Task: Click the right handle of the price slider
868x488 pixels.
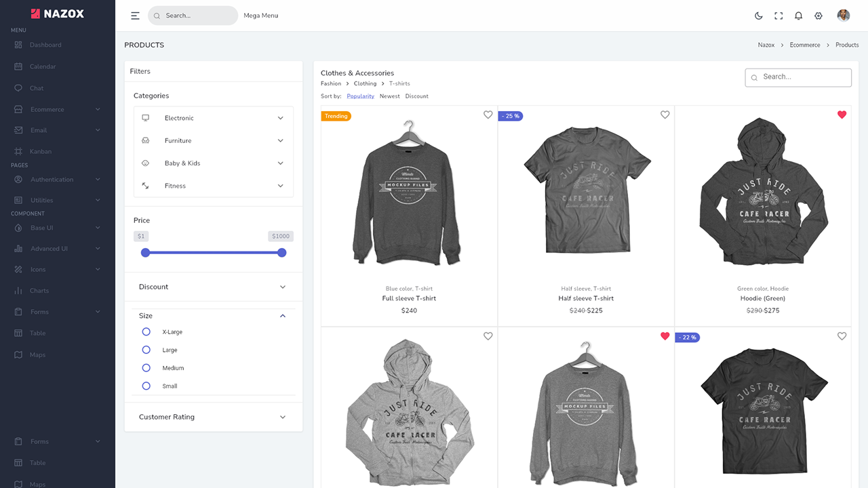Action: point(281,252)
